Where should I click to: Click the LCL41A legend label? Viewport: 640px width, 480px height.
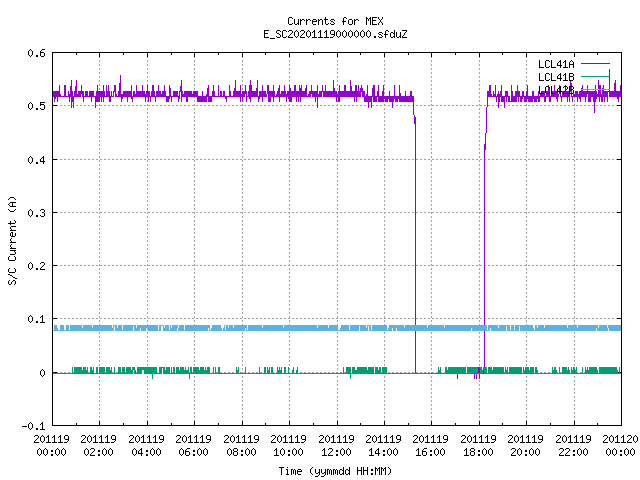556,64
